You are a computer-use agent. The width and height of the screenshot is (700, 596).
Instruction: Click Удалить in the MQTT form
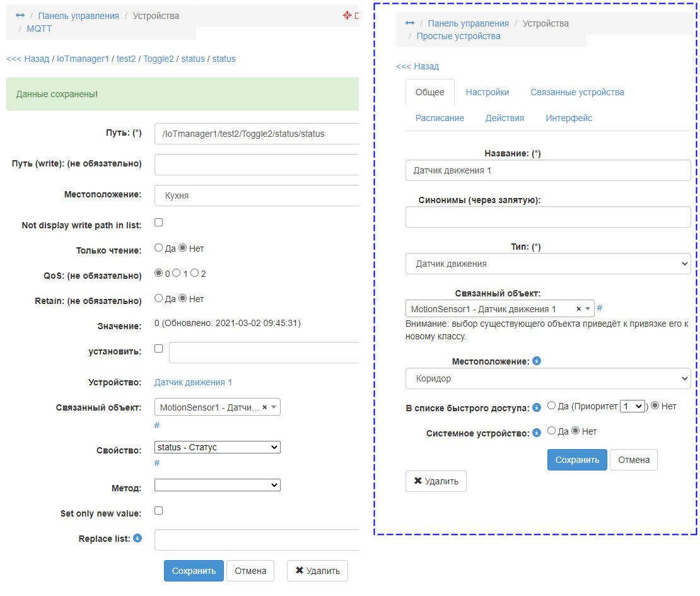pos(317,571)
